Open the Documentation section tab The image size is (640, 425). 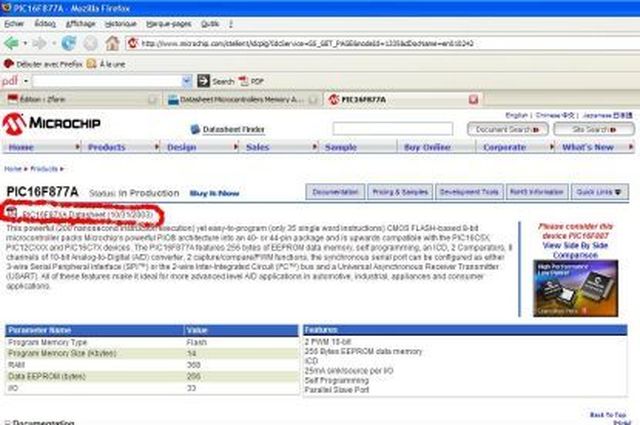coord(335,192)
